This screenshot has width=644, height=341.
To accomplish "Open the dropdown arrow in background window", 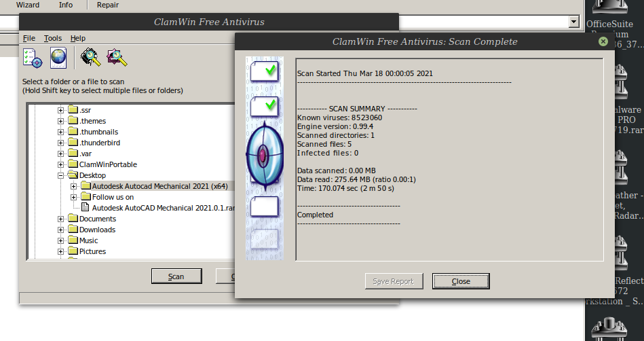I will point(574,22).
